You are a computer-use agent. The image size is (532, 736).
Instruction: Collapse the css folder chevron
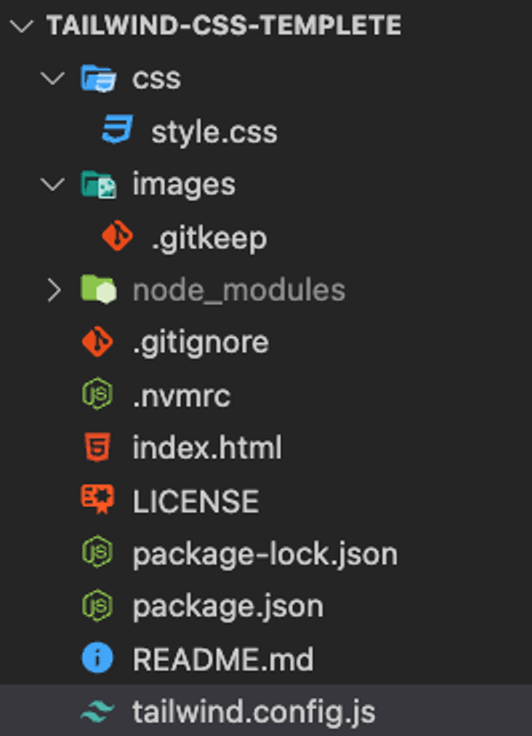[53, 78]
